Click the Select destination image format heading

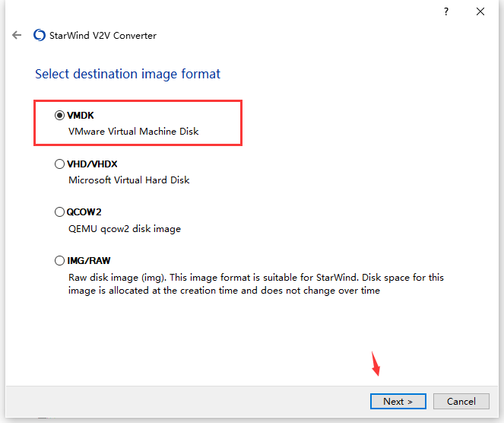(128, 74)
